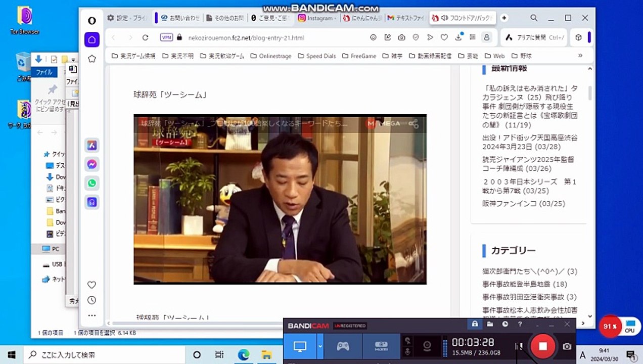Open 実況不明 bookmark folder

pos(178,56)
